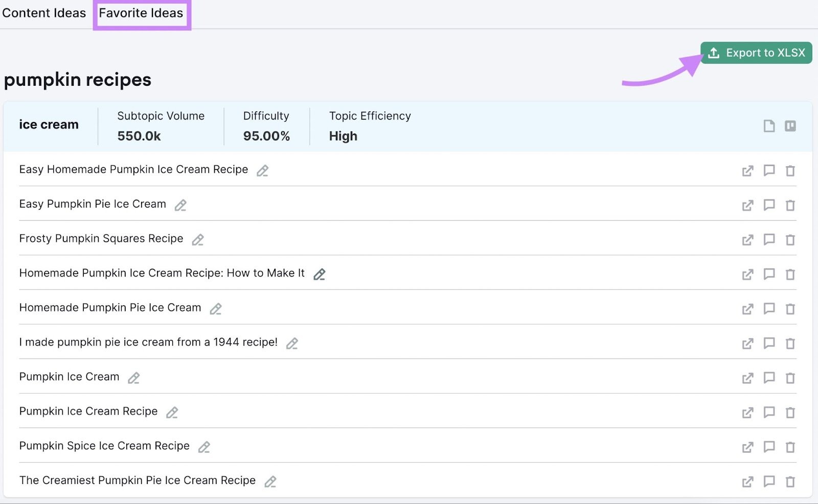Image resolution: width=818 pixels, height=504 pixels.
Task: Edit the Frosty Pumpkin Squares Recipe title
Action: click(x=198, y=240)
